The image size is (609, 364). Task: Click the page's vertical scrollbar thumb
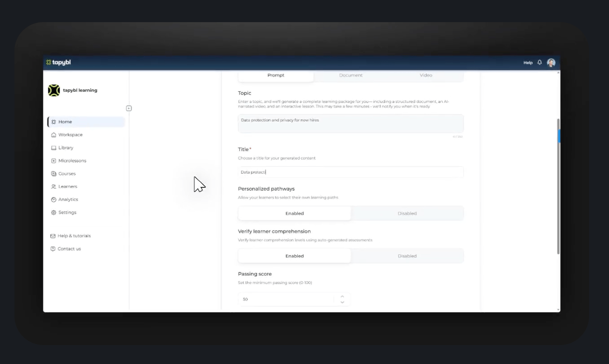pyautogui.click(x=559, y=186)
